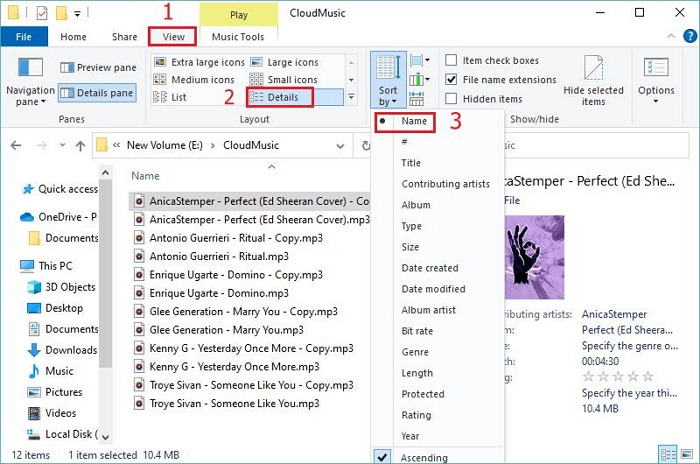Open OneDrive in navigation pane
This screenshot has width=700, height=464.
tap(58, 217)
